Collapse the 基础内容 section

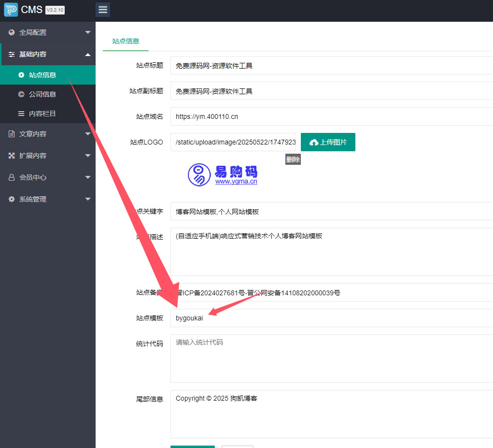pyautogui.click(x=47, y=55)
